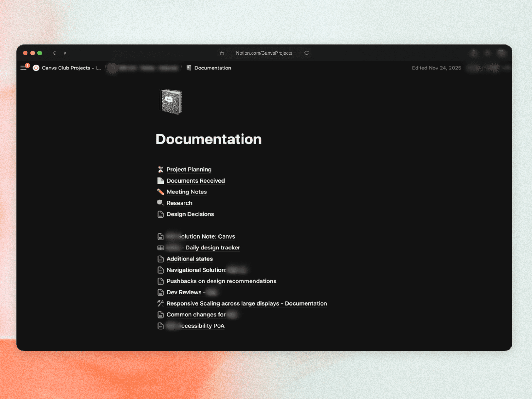The width and height of the screenshot is (532, 399).
Task: Click the page icon beside Design Decisions
Action: pyautogui.click(x=160, y=214)
